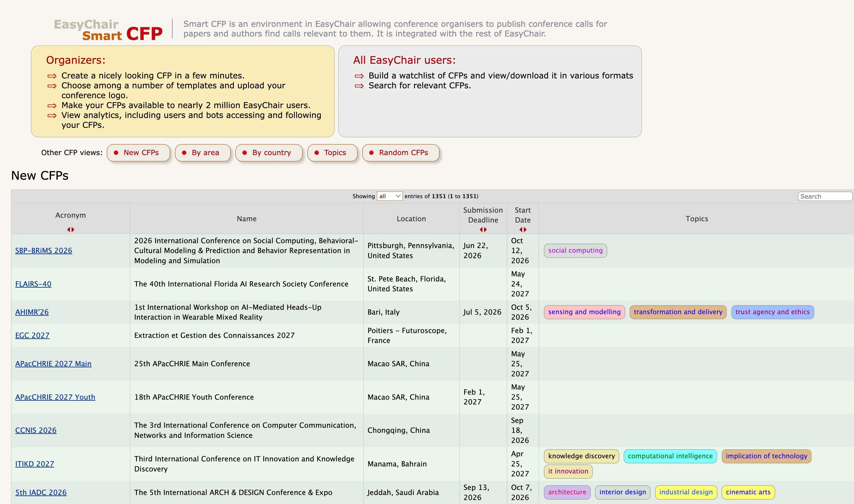Open the New CFPs view
Viewport: 854px width, 504px height.
(x=138, y=152)
